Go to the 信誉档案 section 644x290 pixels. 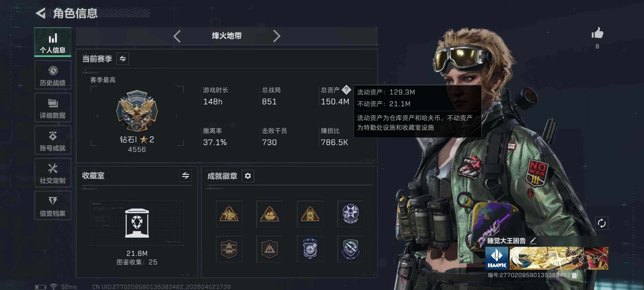click(x=53, y=205)
